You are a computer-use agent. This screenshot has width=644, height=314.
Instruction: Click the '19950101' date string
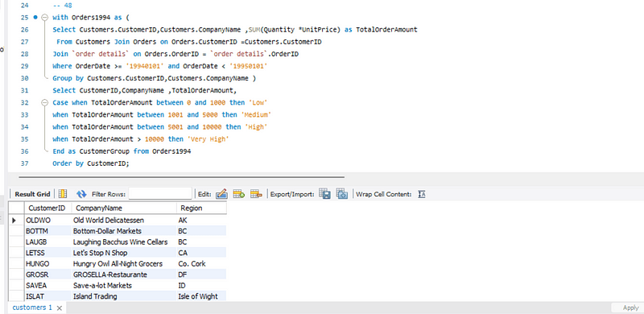tap(249, 66)
